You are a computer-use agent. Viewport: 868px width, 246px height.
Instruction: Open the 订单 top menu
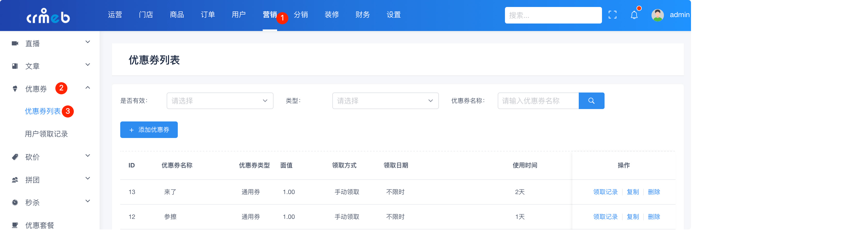[x=208, y=15]
